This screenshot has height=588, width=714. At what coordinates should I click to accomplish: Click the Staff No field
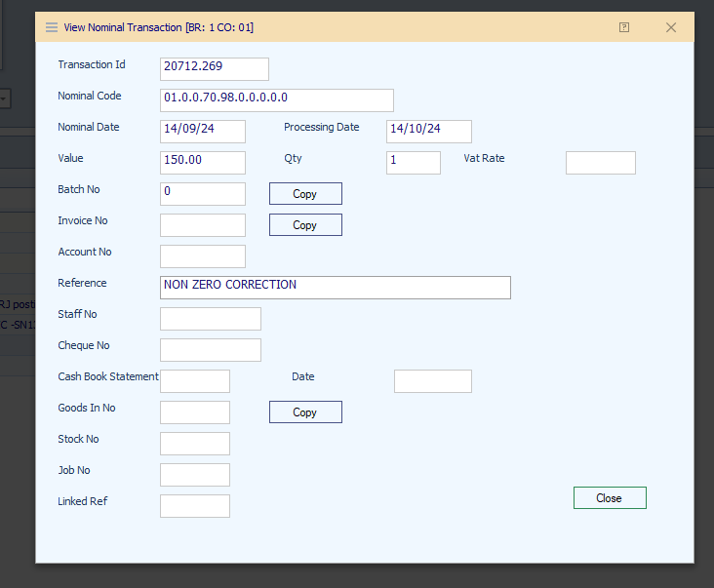click(211, 319)
